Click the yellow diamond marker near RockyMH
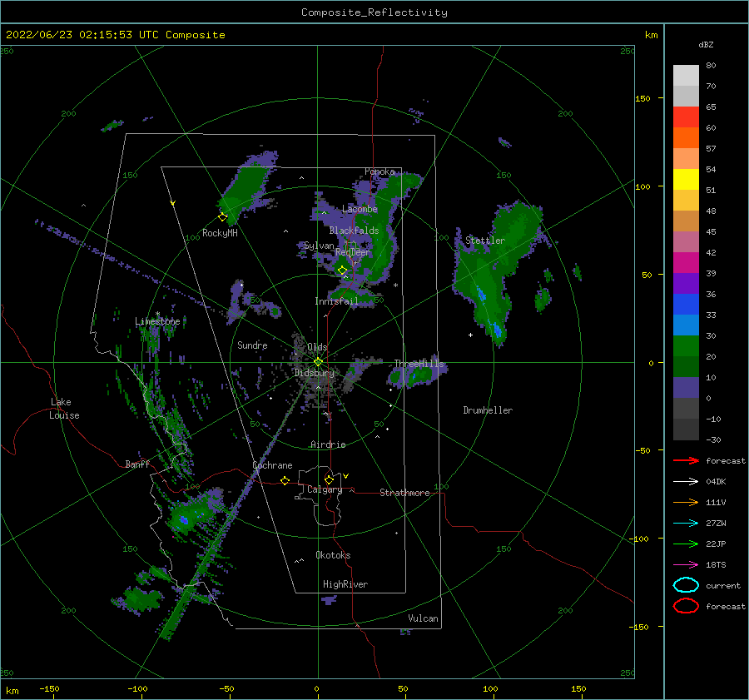 (222, 217)
